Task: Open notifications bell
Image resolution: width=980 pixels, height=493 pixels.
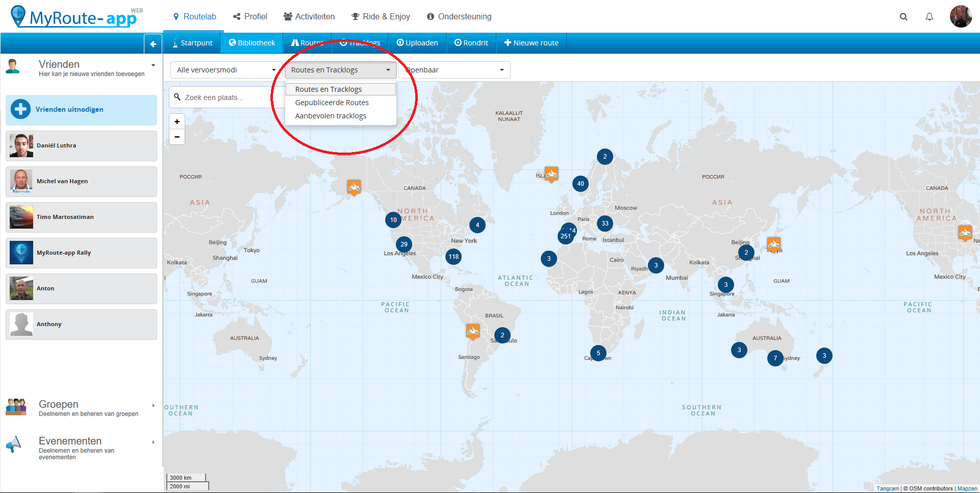Action: [x=929, y=17]
